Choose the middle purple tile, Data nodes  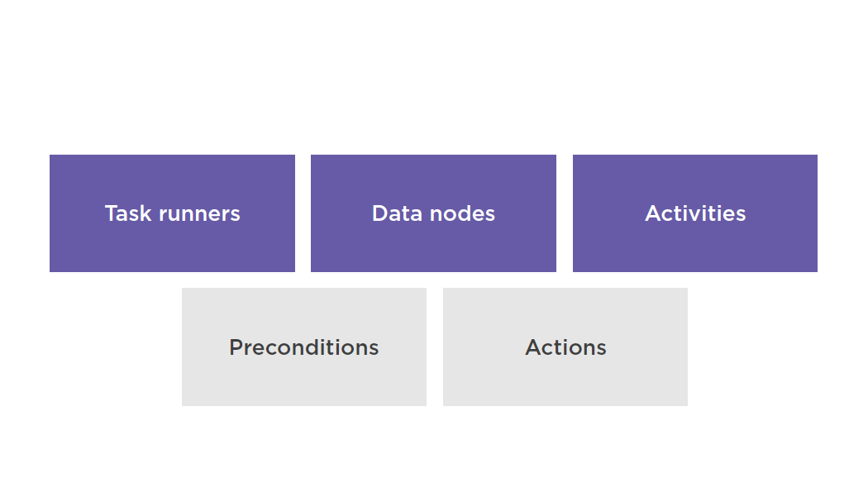[x=433, y=213]
